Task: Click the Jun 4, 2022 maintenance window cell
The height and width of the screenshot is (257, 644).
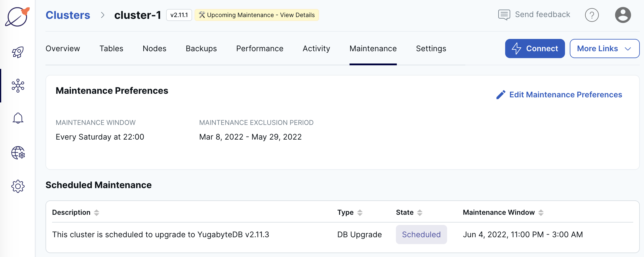Action: [523, 235]
